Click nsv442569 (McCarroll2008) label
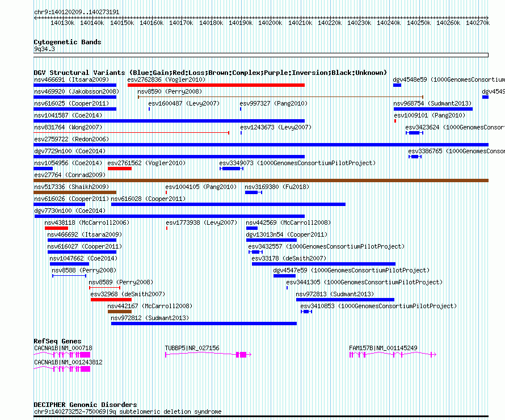 point(288,222)
